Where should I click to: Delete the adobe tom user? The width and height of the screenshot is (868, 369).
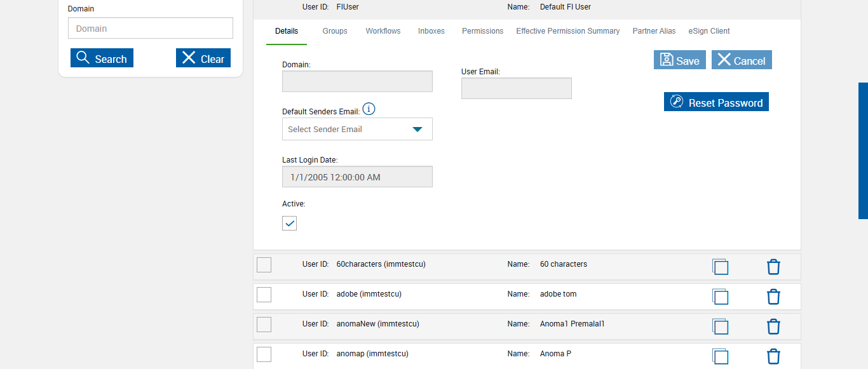click(773, 297)
